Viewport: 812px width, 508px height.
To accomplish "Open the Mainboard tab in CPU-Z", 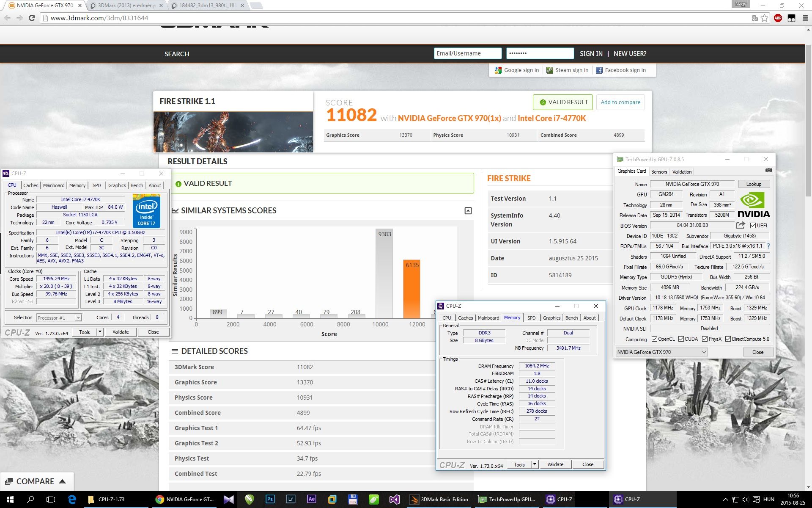I will [54, 185].
